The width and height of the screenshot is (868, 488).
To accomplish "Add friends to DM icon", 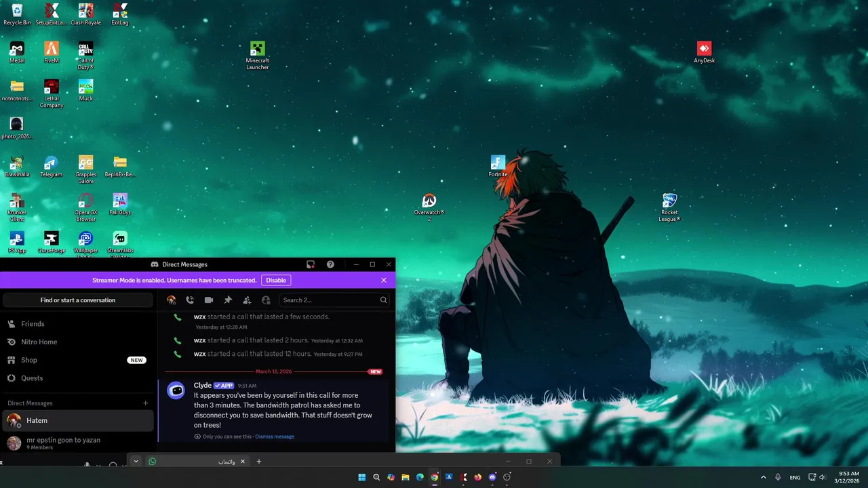I will pos(247,300).
